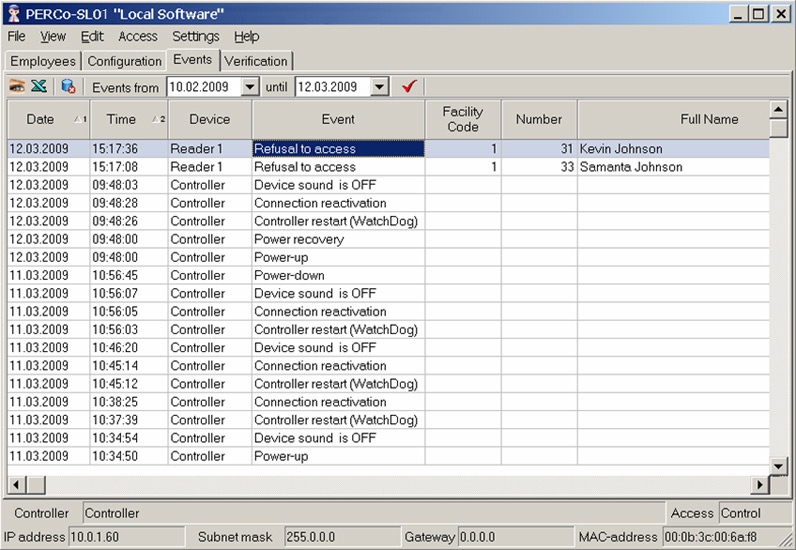796x550 pixels.
Task: Click the Excel export icon
Action: (x=39, y=87)
